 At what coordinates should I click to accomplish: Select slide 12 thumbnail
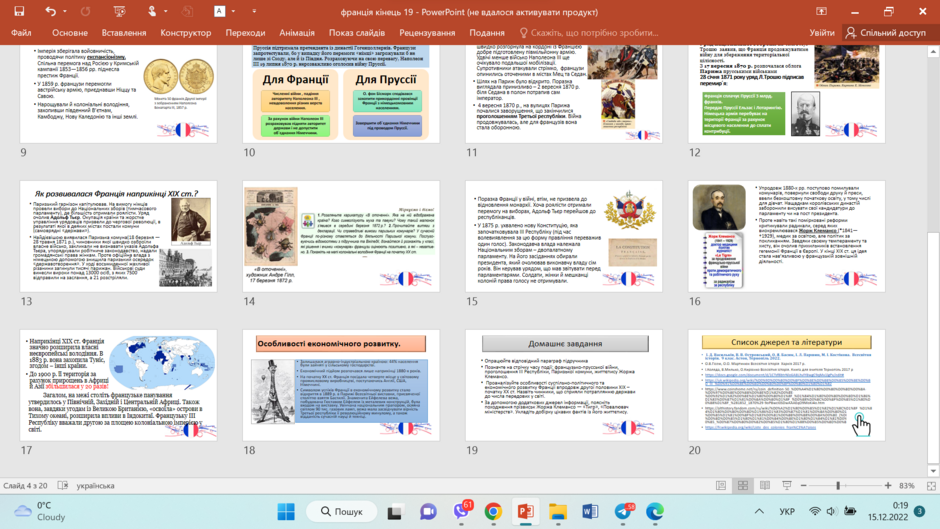coord(787,94)
